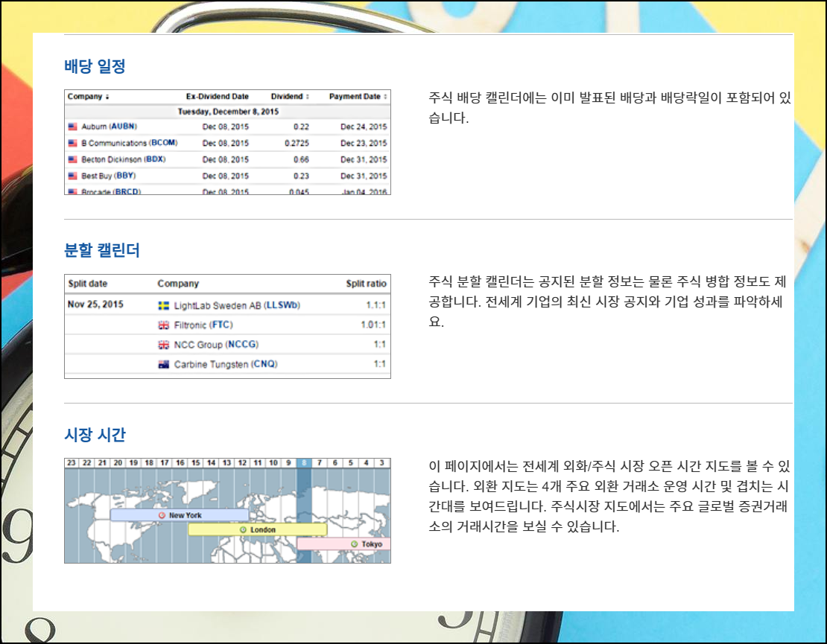827x644 pixels.
Task: Open the CNQ ticker link
Action: tap(264, 363)
